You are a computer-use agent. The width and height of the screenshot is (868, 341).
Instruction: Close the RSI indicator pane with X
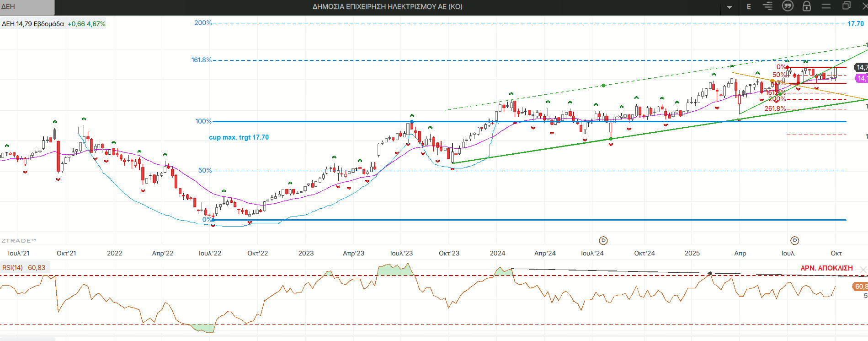click(863, 270)
